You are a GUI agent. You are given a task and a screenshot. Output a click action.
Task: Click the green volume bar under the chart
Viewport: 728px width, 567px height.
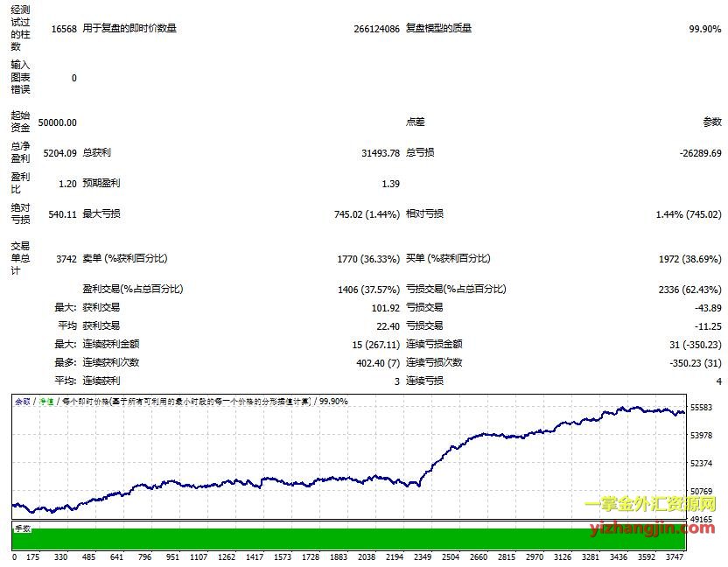[x=350, y=539]
